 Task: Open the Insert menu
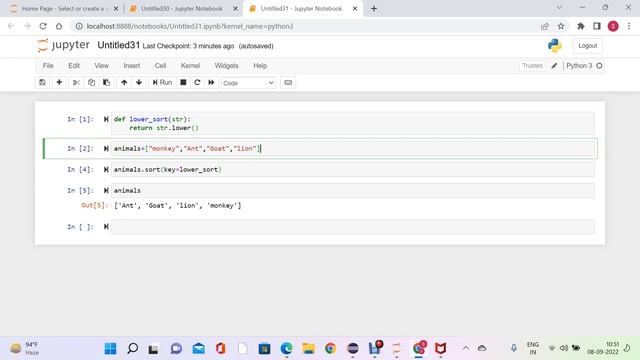click(x=132, y=65)
